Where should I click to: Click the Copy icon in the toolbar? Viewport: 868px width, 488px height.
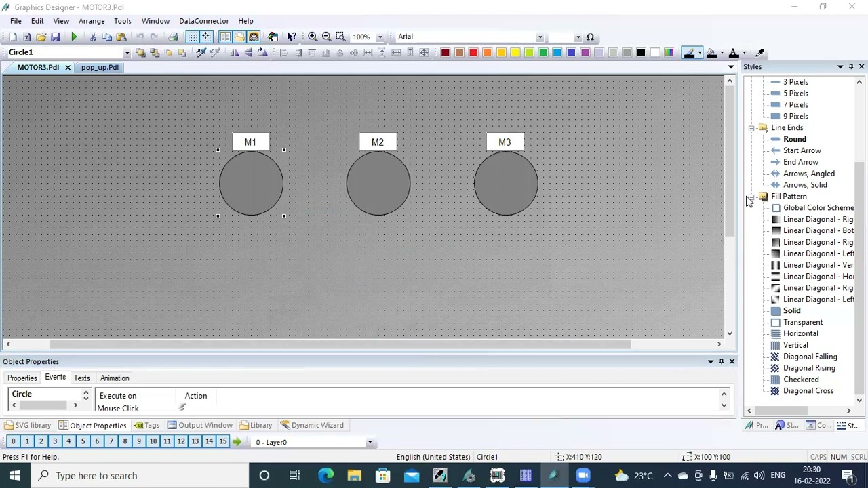pos(107,37)
